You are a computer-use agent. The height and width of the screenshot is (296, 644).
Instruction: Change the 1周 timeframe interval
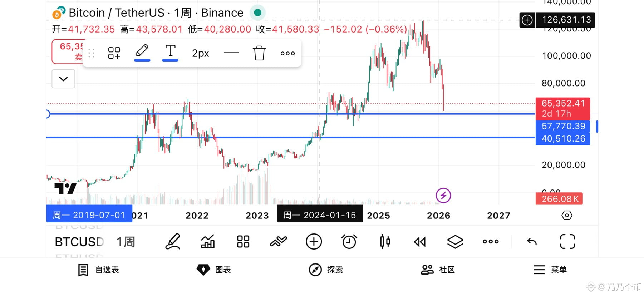click(126, 242)
